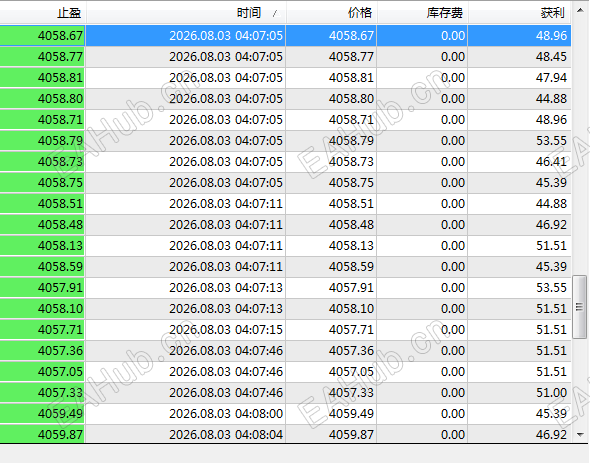
Task: Click the green 4058.13 take-profit cell
Action: coord(43,246)
